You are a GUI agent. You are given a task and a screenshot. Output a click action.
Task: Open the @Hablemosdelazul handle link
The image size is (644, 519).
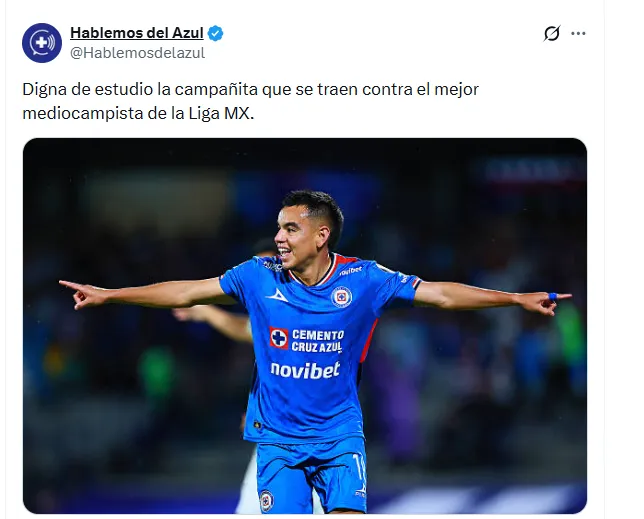[x=137, y=53]
